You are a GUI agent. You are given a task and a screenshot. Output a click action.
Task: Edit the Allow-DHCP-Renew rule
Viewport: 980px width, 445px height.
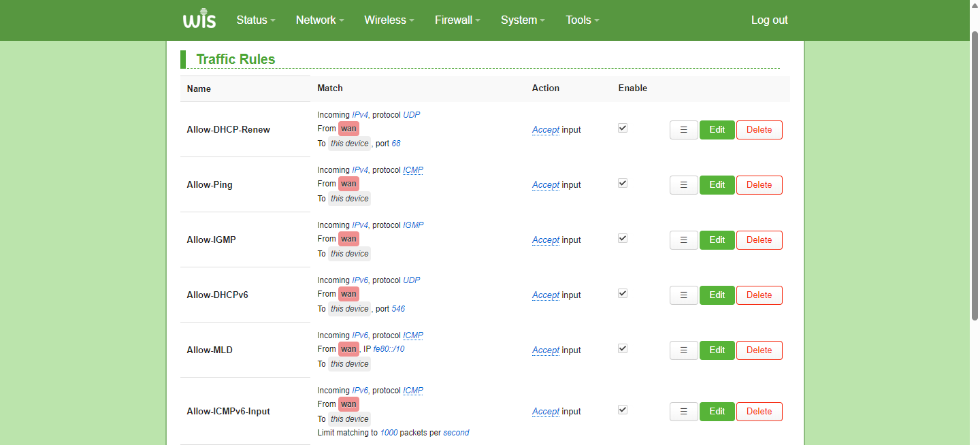(x=717, y=130)
